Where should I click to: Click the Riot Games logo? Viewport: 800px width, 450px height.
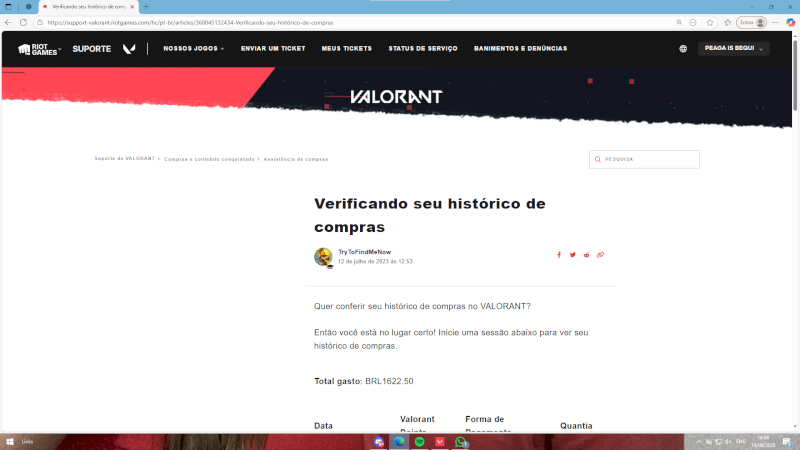[x=37, y=49]
